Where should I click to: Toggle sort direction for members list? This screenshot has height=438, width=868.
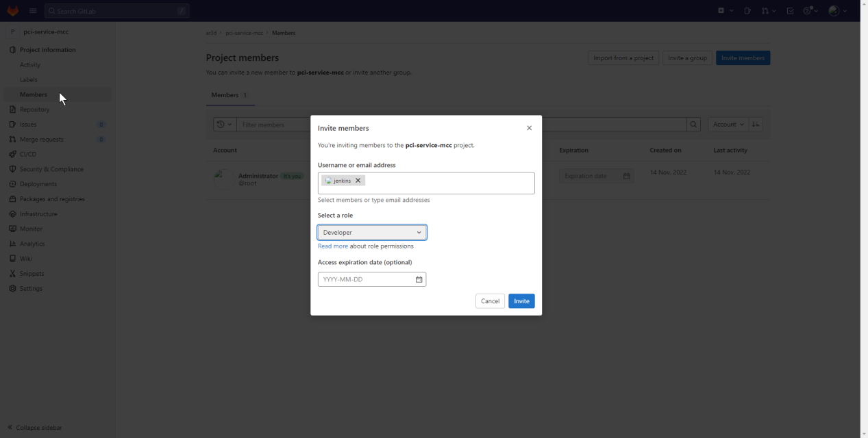point(756,125)
